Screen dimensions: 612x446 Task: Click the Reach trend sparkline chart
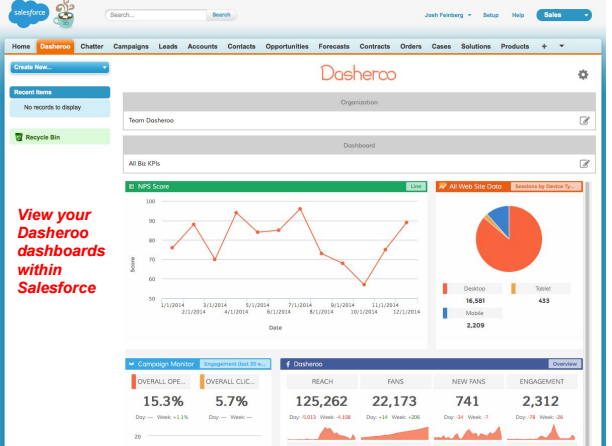(322, 433)
